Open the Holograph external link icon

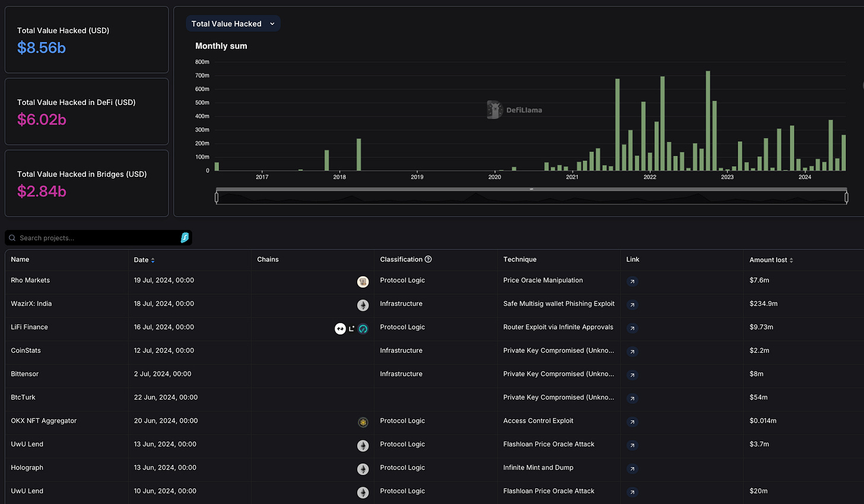pos(633,469)
